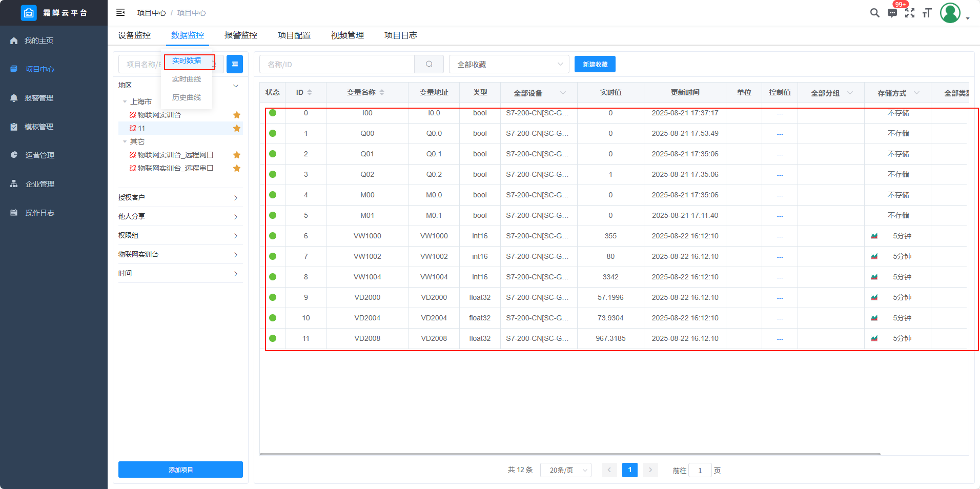
Task: Click the font size adjustment icon
Action: click(x=927, y=13)
